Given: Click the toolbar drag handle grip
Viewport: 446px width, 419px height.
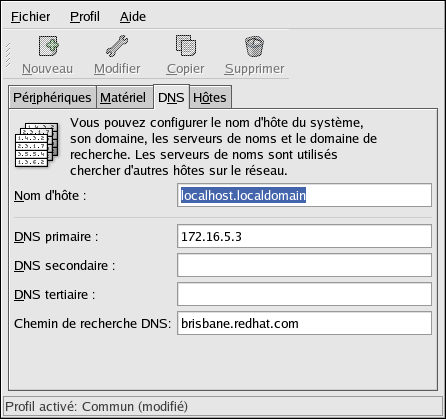Looking at the screenshot, I should point(8,55).
